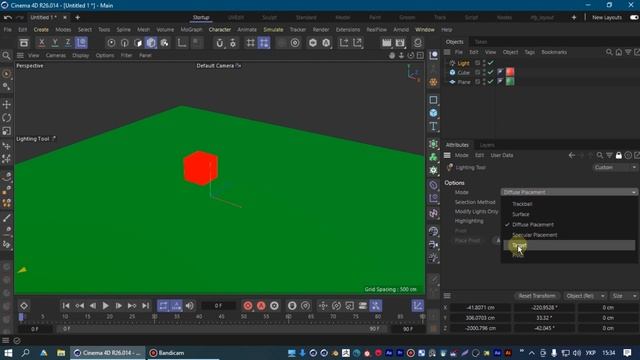The image size is (640, 360).
Task: Click the keyframe diamond icon left of timeline
Action: (24, 306)
